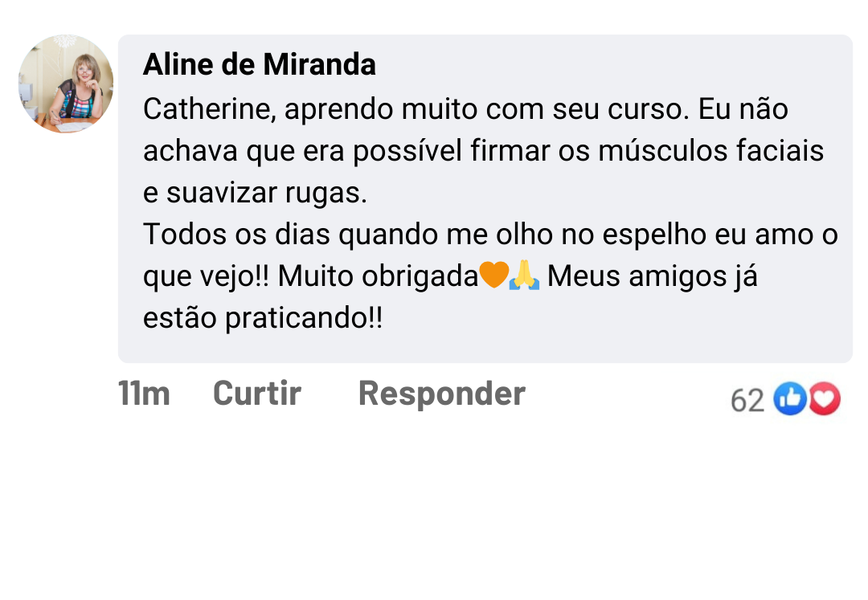Like the comment with Curtir
868x600 pixels.
pos(256,394)
